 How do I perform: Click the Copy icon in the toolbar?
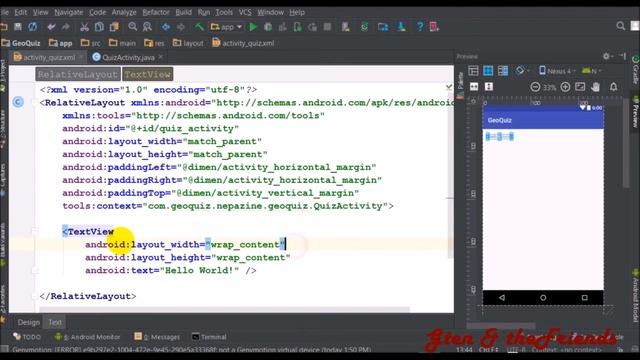click(99, 27)
